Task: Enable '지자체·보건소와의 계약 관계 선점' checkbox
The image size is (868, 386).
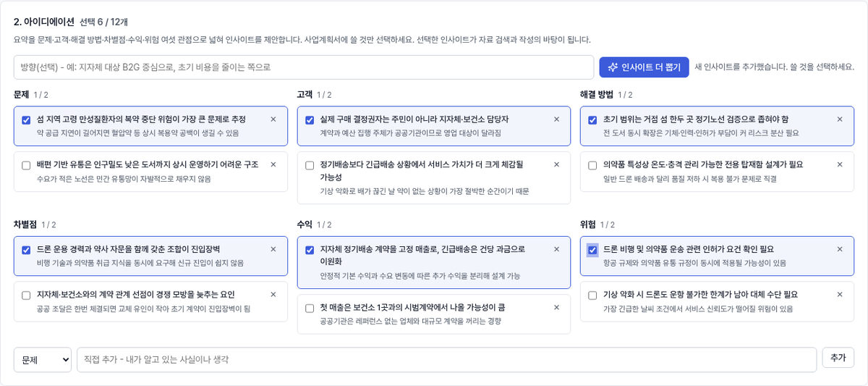Action: click(26, 295)
